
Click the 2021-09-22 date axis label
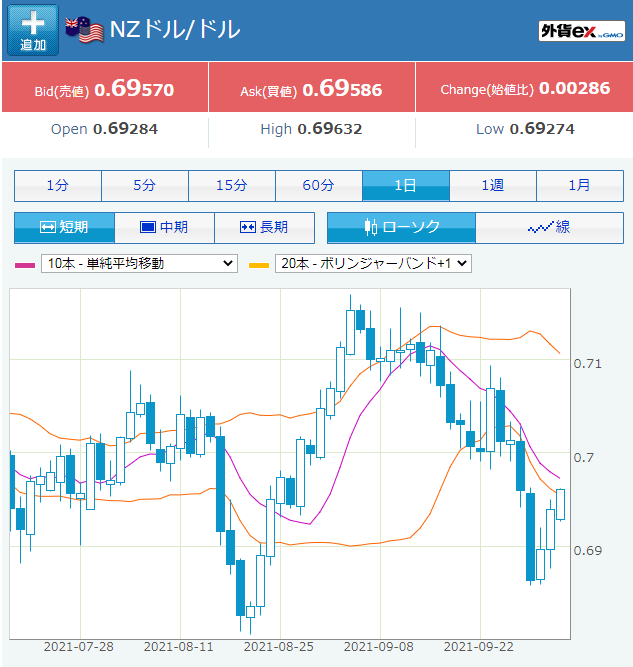479,647
